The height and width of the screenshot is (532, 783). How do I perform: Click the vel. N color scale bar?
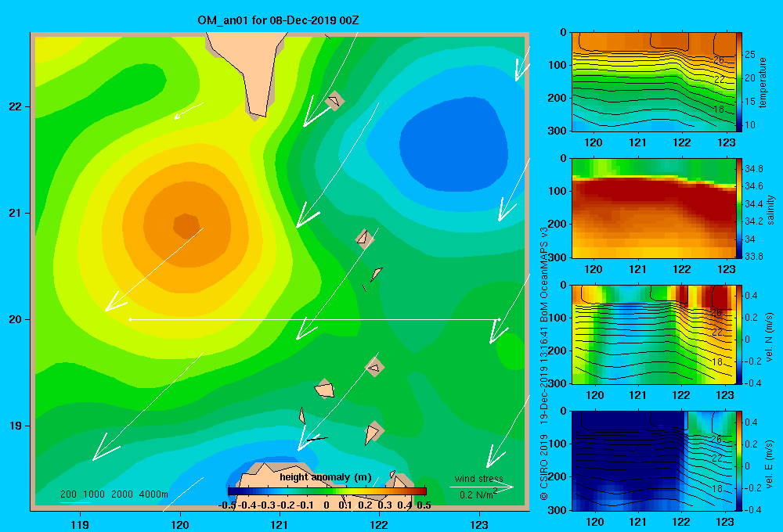[x=738, y=335]
